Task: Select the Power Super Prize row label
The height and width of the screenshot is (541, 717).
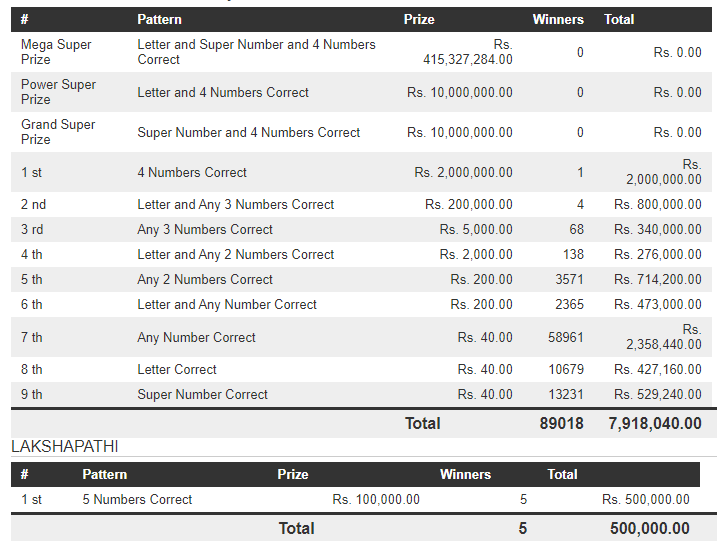Action: click(x=58, y=92)
